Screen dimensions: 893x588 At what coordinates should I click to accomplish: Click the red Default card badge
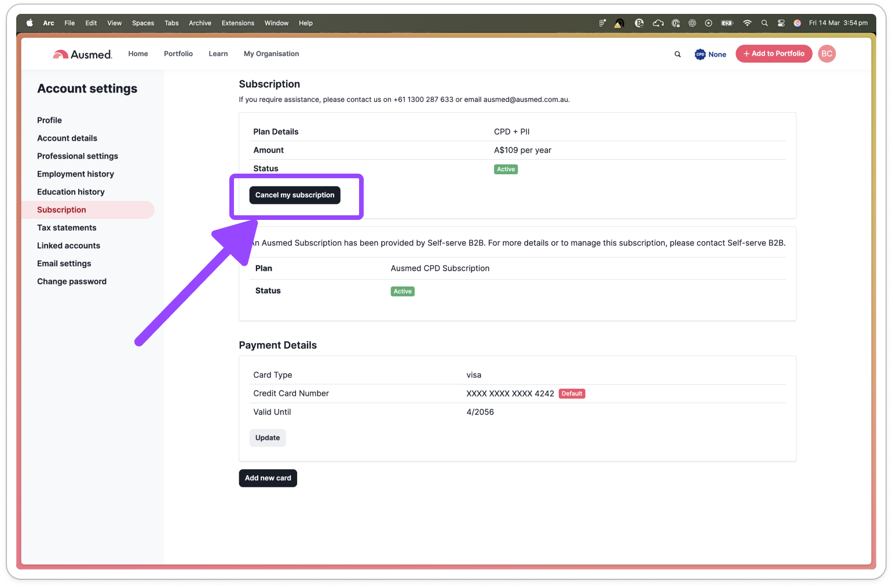pos(572,394)
